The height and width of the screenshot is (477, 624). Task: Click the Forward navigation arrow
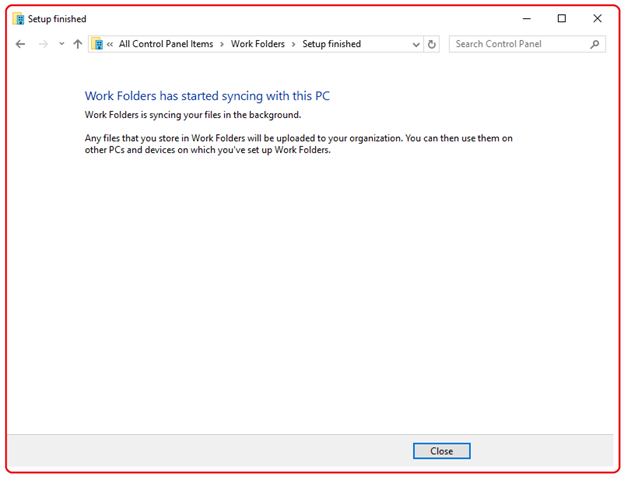[43, 44]
